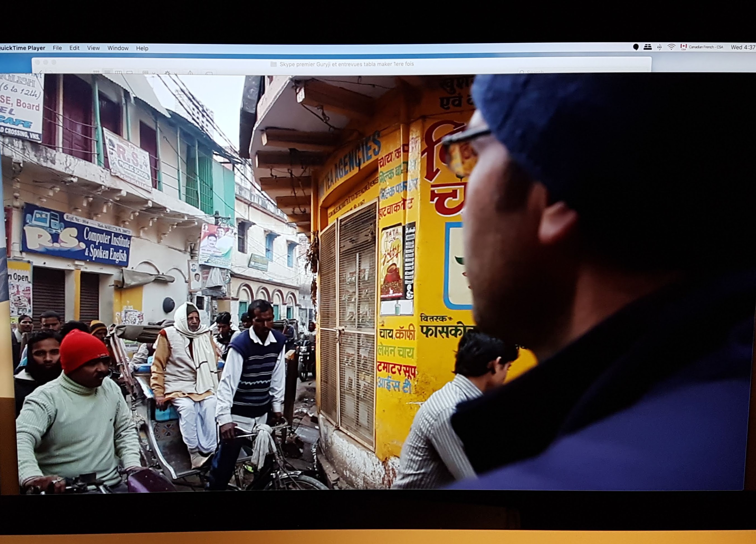Image resolution: width=756 pixels, height=544 pixels.
Task: Switch Finder window to list view
Action: coord(107,72)
